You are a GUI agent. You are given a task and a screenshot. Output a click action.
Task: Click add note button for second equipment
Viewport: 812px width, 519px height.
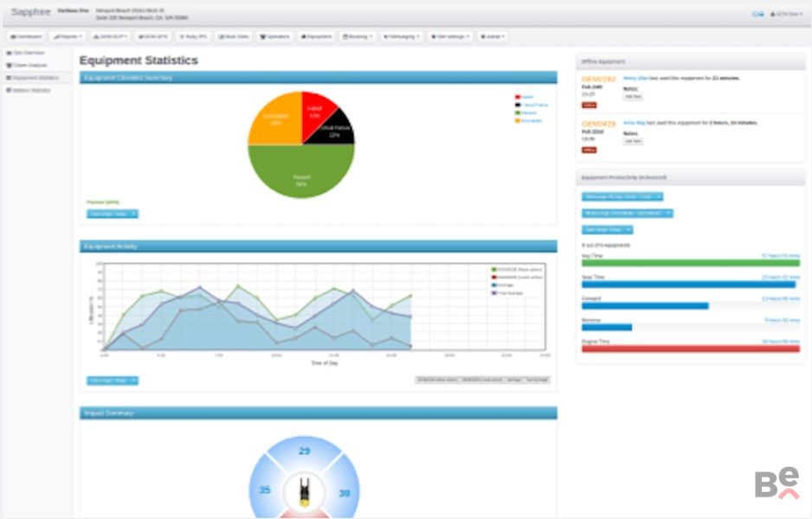pos(633,141)
